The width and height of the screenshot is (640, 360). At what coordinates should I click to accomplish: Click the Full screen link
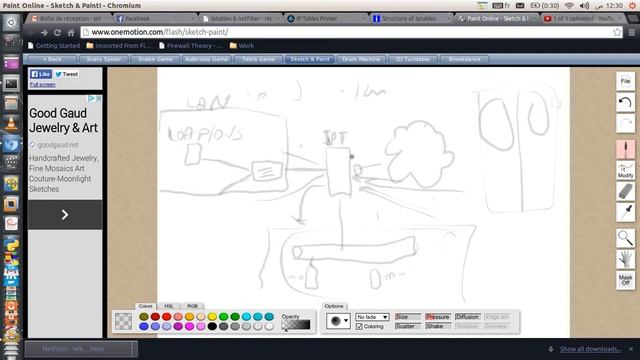click(42, 84)
